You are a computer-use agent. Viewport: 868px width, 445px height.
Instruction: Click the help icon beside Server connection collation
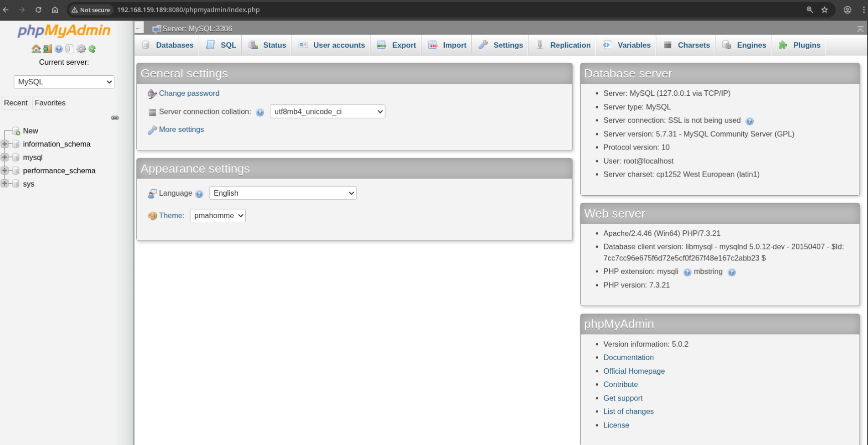(x=260, y=112)
